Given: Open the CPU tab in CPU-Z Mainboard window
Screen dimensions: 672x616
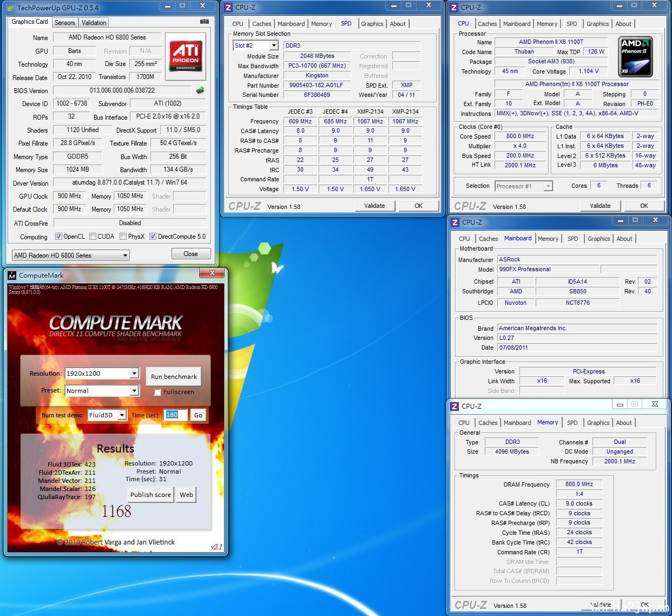Looking at the screenshot, I should click(x=464, y=239).
